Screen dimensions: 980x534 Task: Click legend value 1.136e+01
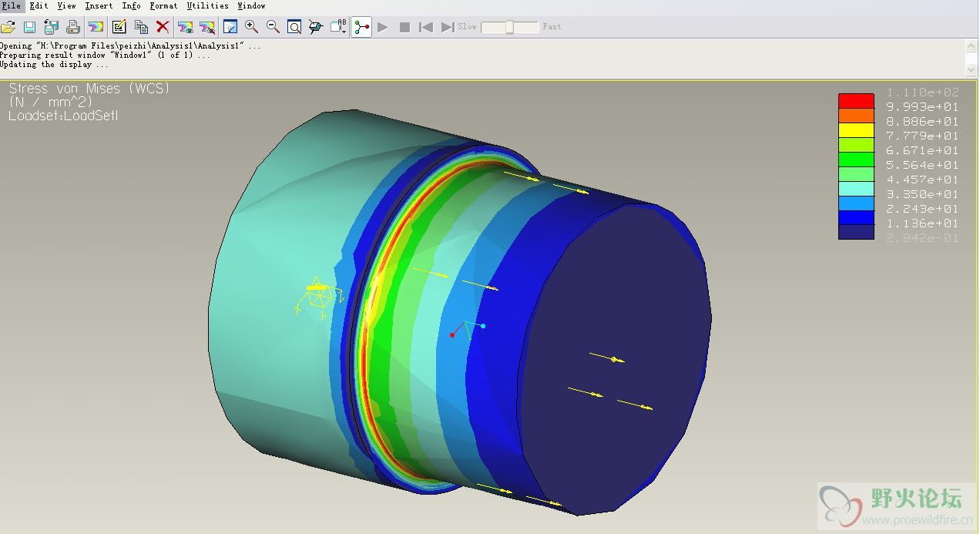tap(923, 224)
